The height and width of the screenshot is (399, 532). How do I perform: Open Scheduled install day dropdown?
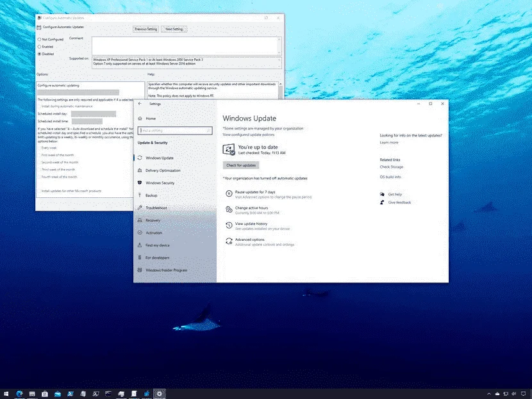coord(94,114)
